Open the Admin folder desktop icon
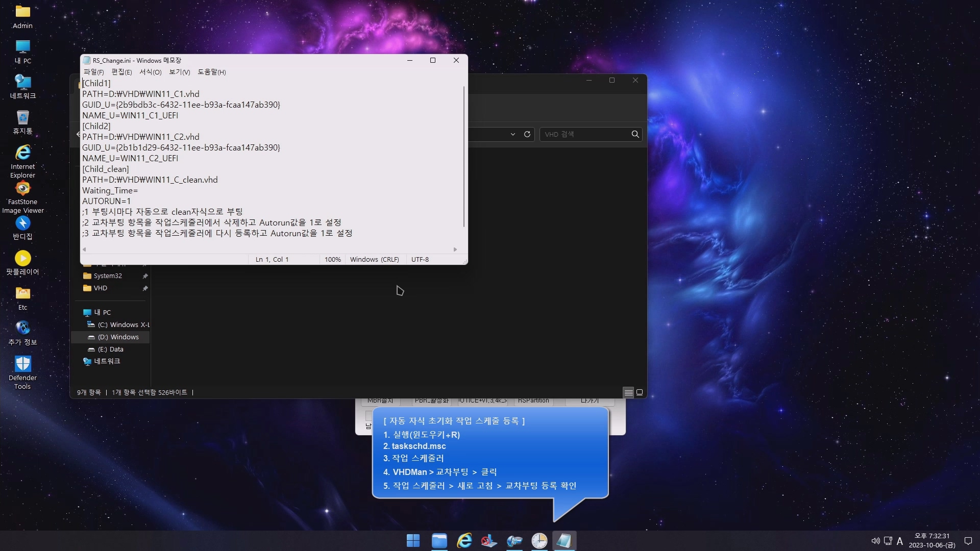The image size is (980, 551). click(x=22, y=17)
